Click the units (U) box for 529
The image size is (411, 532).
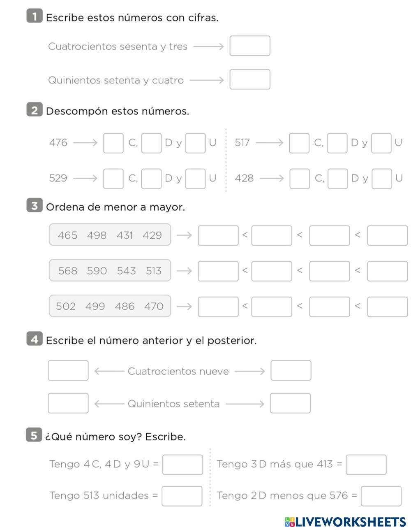195,178
